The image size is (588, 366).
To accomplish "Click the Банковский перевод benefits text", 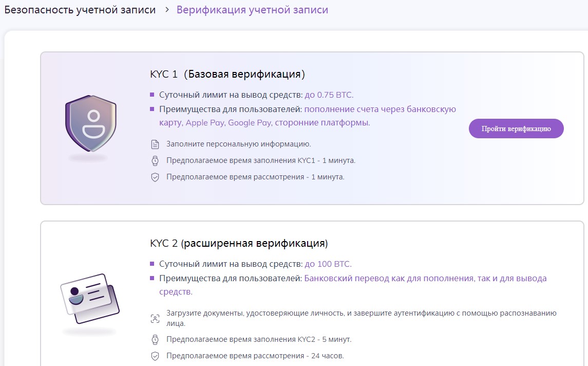I will pyautogui.click(x=425, y=279).
